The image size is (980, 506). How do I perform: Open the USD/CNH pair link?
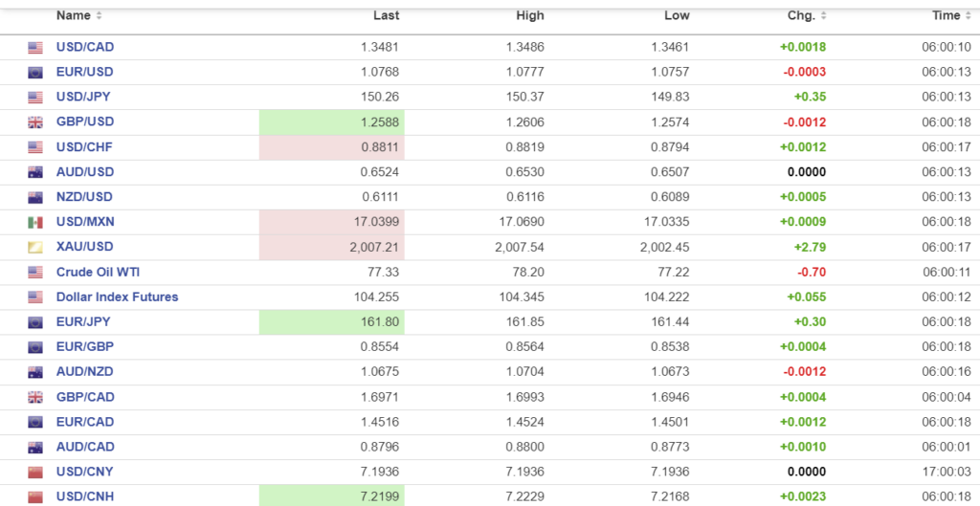(x=85, y=496)
